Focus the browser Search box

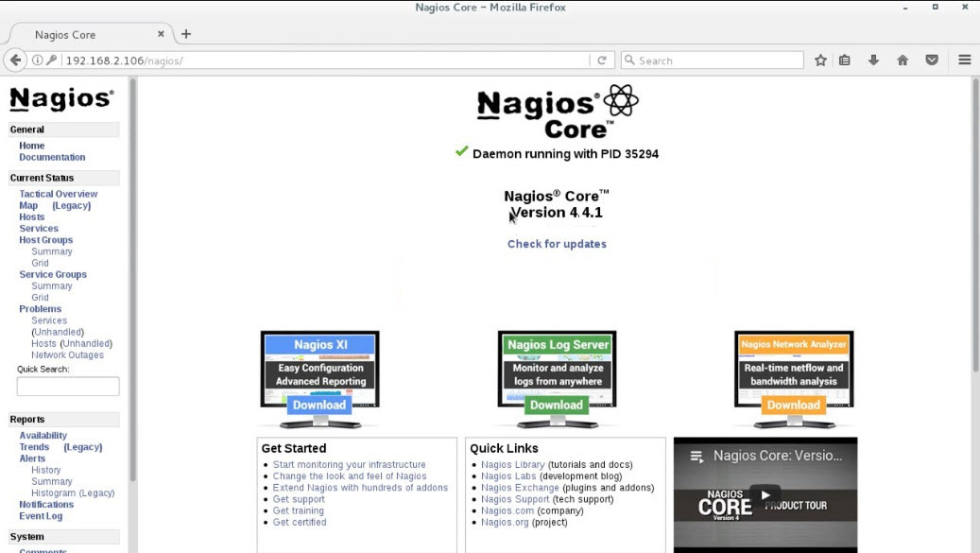(713, 60)
